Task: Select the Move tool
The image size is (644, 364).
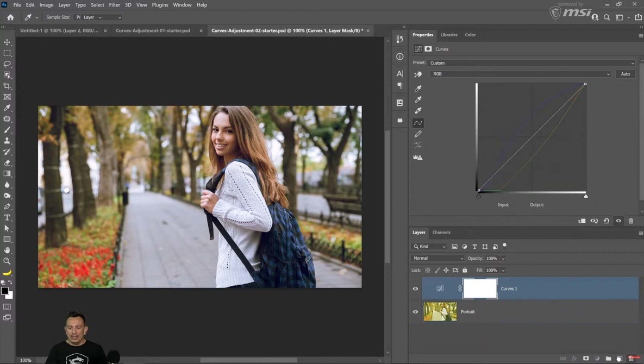Action: coord(7,42)
